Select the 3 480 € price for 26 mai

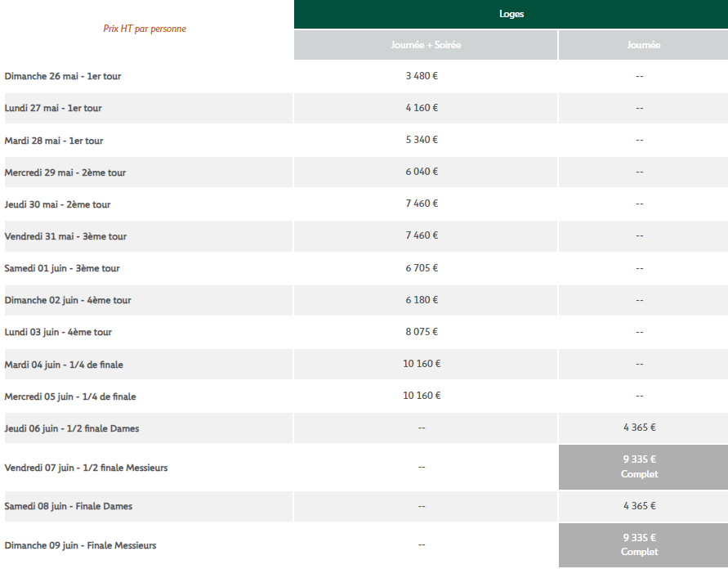point(422,76)
